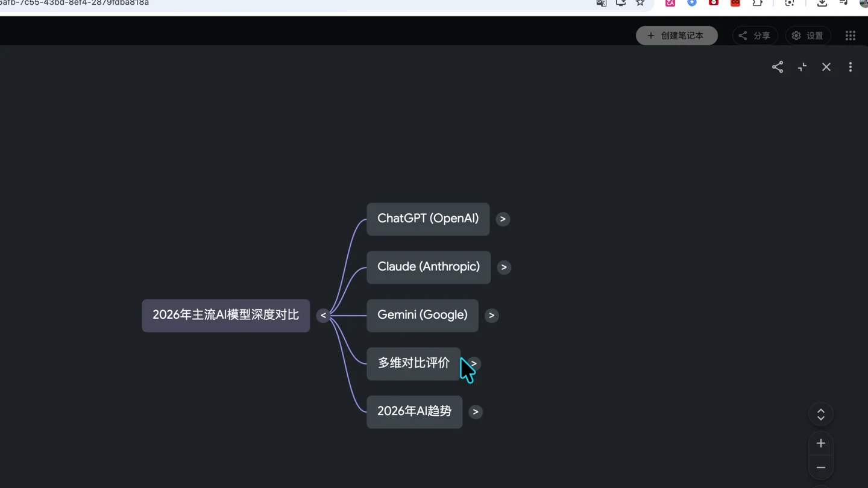Click the 创建笔记本 button
868x488 pixels.
coord(677,36)
